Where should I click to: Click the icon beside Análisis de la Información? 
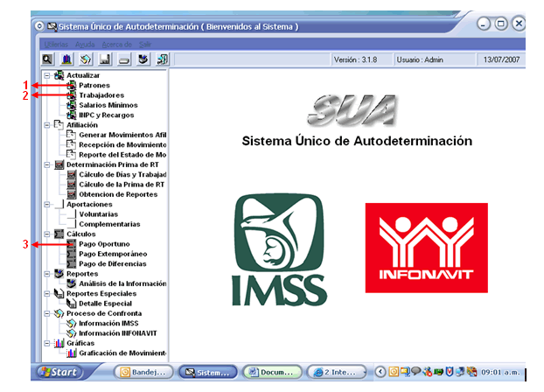click(x=72, y=283)
